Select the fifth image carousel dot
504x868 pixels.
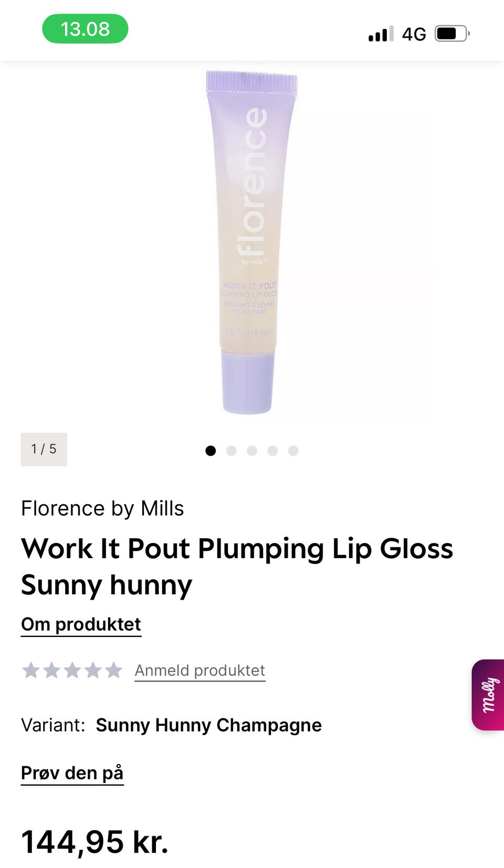[293, 451]
